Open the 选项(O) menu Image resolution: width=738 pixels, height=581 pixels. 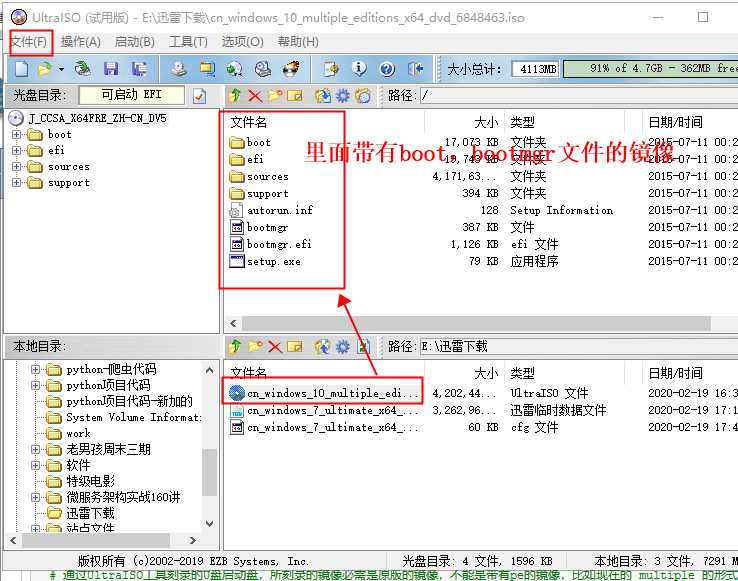tap(242, 42)
